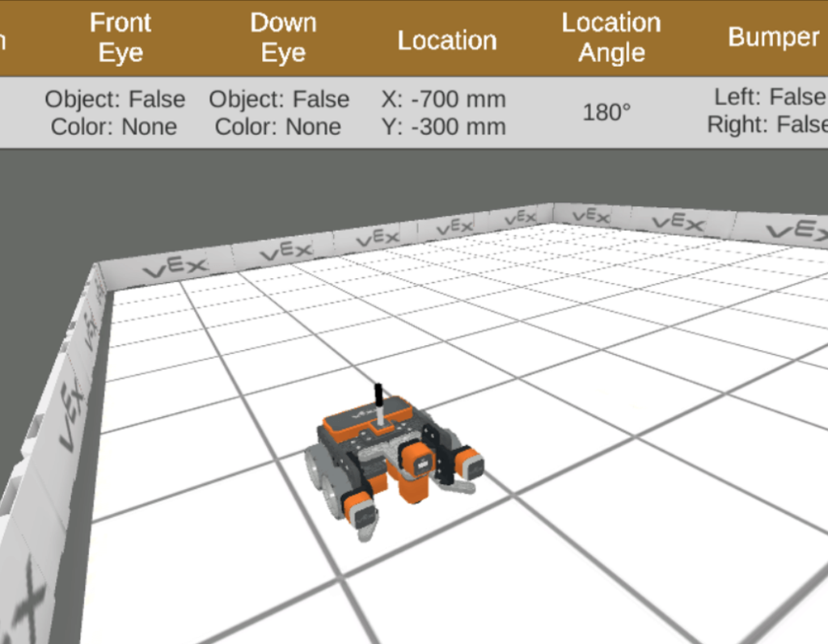This screenshot has height=644, width=828.
Task: Click the X: -700 mm location value
Action: (443, 99)
